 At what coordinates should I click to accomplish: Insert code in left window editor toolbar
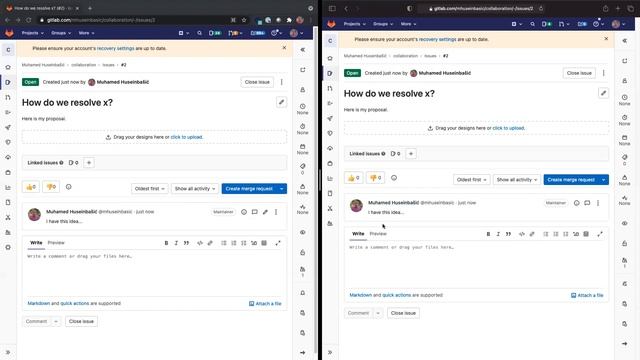click(x=200, y=243)
